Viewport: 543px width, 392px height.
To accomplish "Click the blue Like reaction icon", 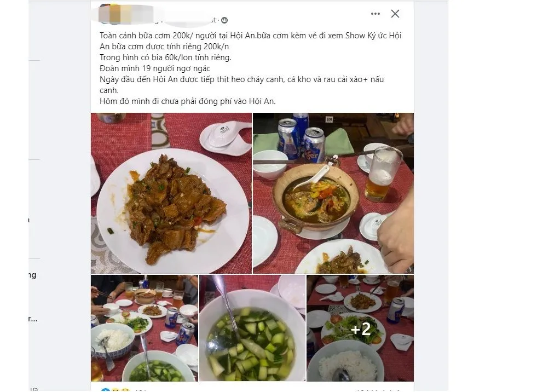I will coord(105,390).
